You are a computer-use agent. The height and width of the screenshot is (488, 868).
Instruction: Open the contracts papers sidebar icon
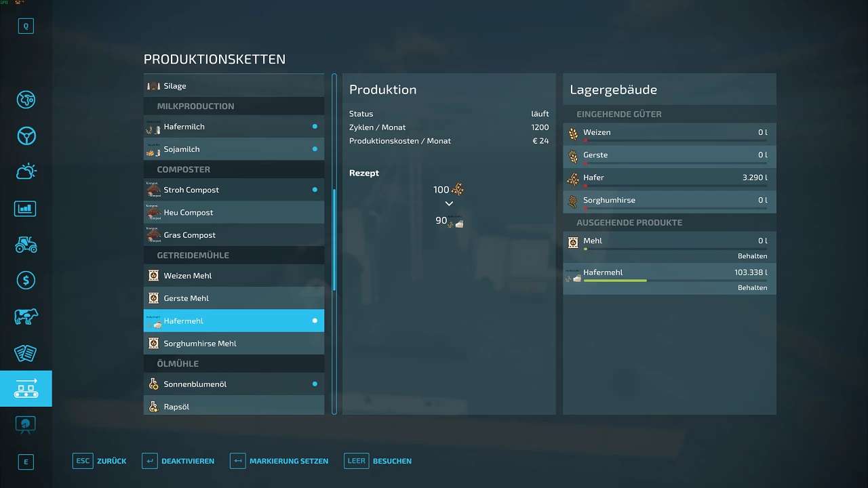[26, 352]
